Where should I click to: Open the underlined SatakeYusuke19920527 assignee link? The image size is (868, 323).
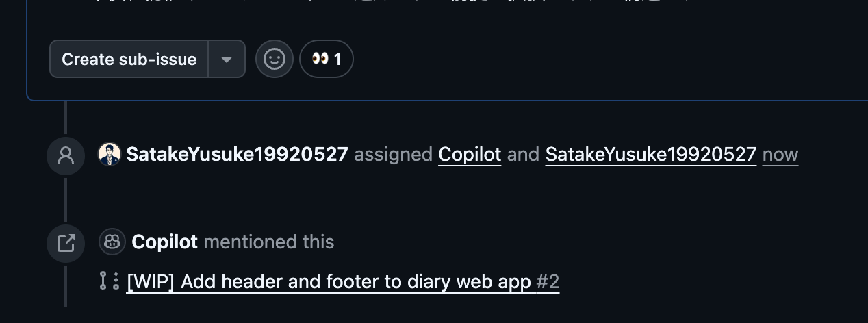650,155
